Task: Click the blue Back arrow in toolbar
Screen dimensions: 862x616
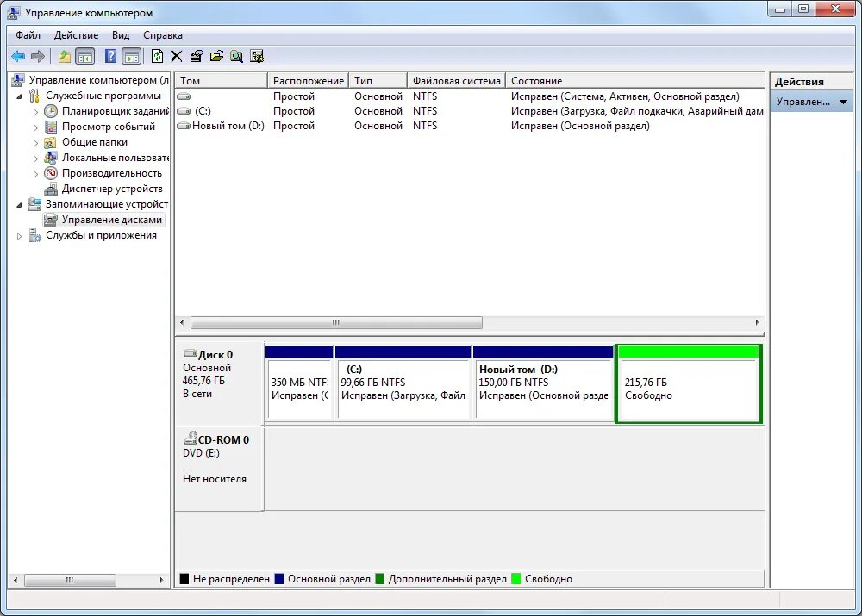Action: pyautogui.click(x=18, y=56)
